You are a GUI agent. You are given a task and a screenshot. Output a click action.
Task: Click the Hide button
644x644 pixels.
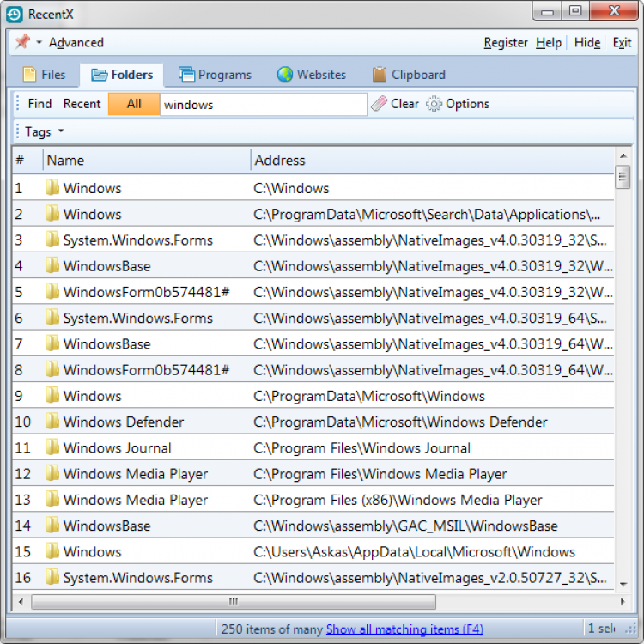(587, 42)
